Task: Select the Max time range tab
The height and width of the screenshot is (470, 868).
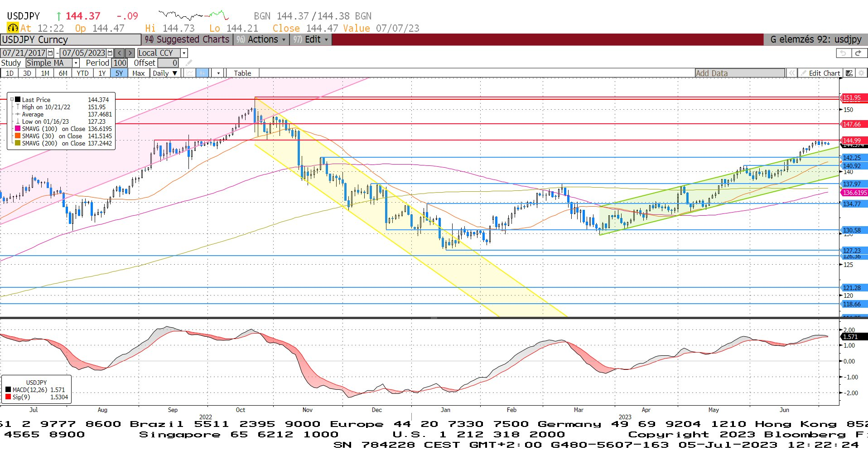Action: (x=138, y=73)
